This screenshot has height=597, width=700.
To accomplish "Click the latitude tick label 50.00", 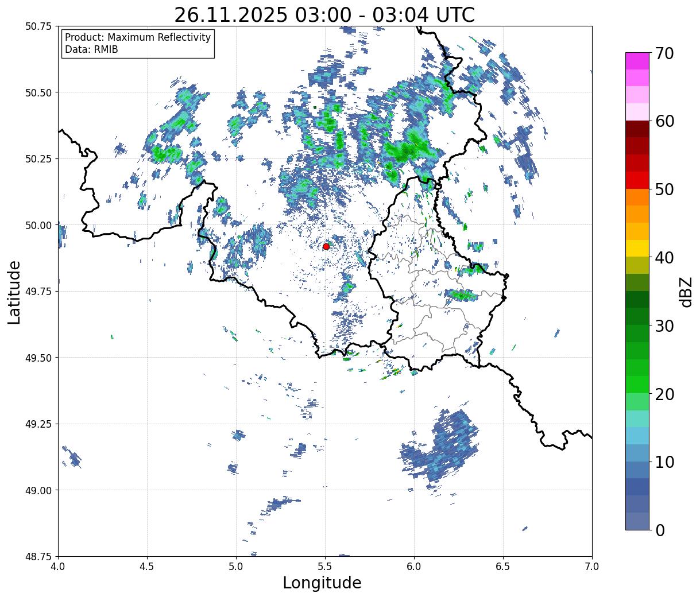I will [38, 225].
